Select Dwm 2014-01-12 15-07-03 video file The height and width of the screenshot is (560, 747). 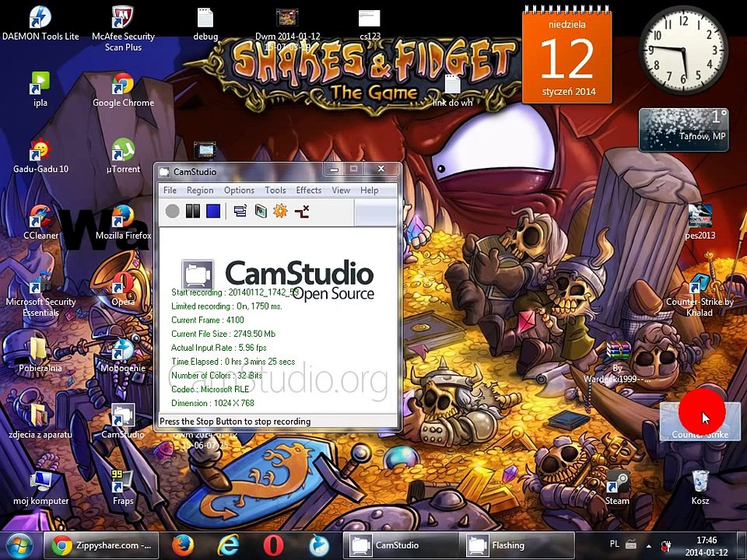(x=287, y=30)
